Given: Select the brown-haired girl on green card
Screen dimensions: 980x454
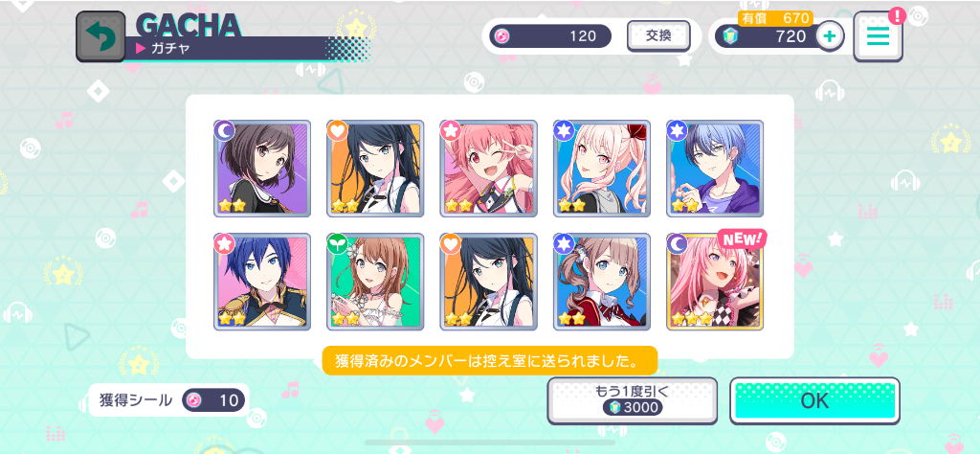Looking at the screenshot, I should 375,282.
